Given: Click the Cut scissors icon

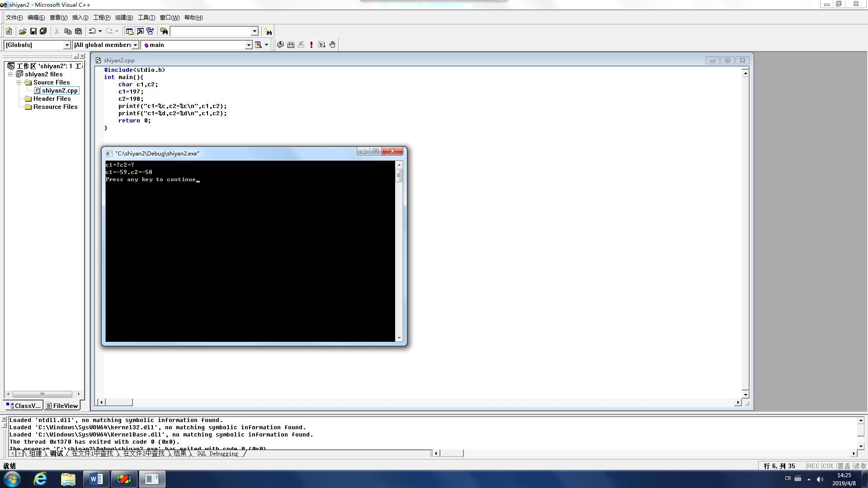Looking at the screenshot, I should coord(57,31).
